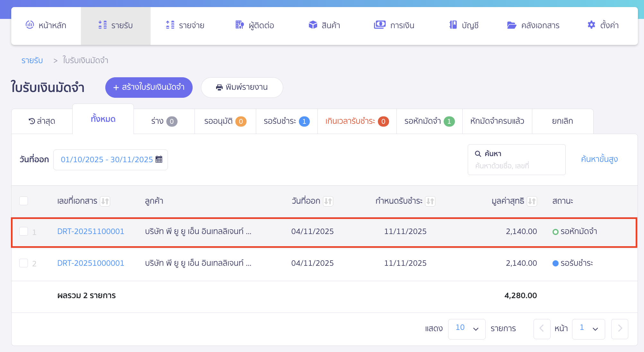Open the สินค้า products icon
The image size is (644, 352).
click(313, 25)
